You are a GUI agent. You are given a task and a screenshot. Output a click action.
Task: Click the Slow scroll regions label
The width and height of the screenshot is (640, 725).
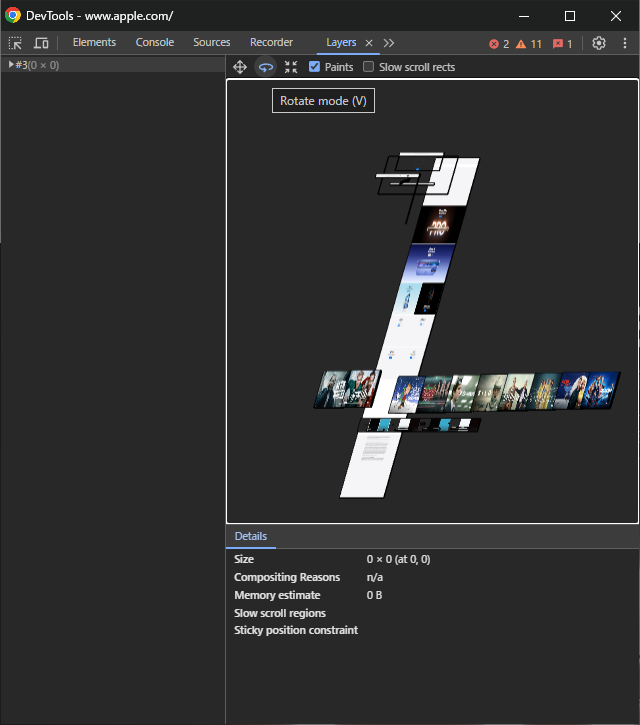coord(280,613)
